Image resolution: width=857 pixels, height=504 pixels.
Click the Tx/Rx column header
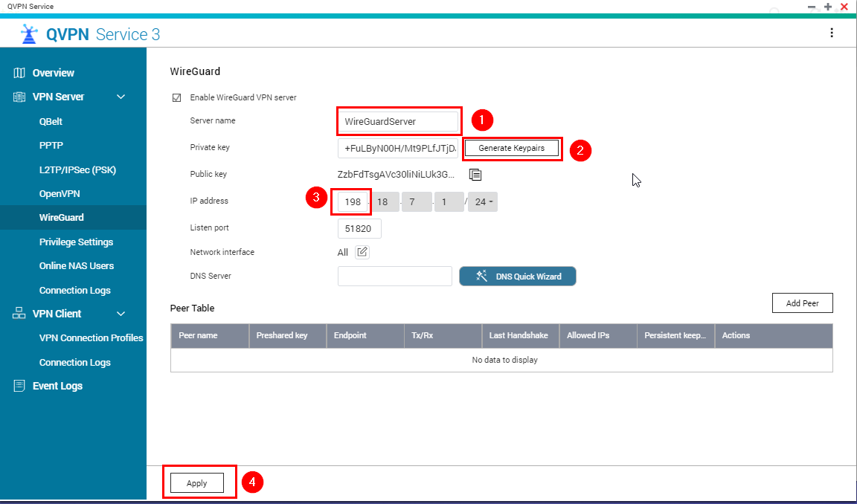click(443, 335)
